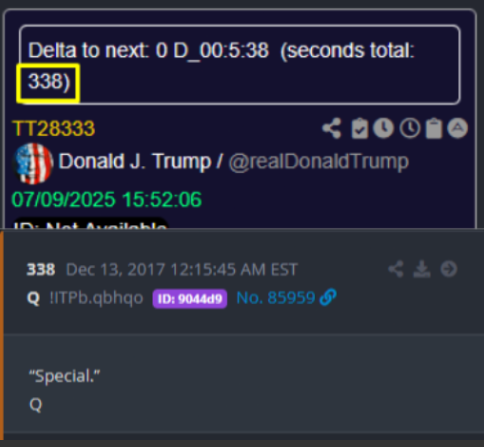Click the !ITPb.qbhqo tripcode text

(96, 298)
